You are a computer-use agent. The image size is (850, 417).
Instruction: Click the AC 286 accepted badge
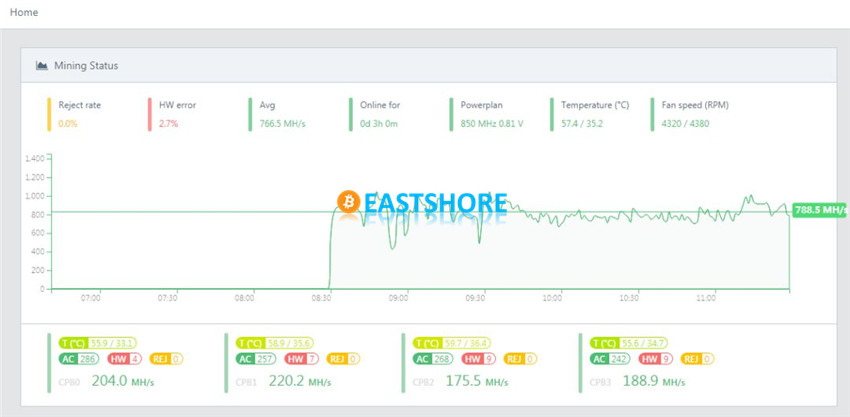pyautogui.click(x=78, y=358)
